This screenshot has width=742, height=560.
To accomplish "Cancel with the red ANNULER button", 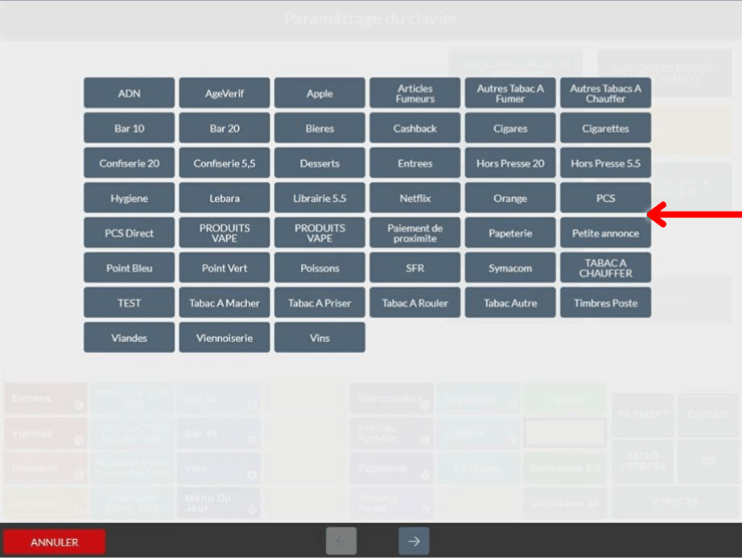I will click(x=55, y=542).
